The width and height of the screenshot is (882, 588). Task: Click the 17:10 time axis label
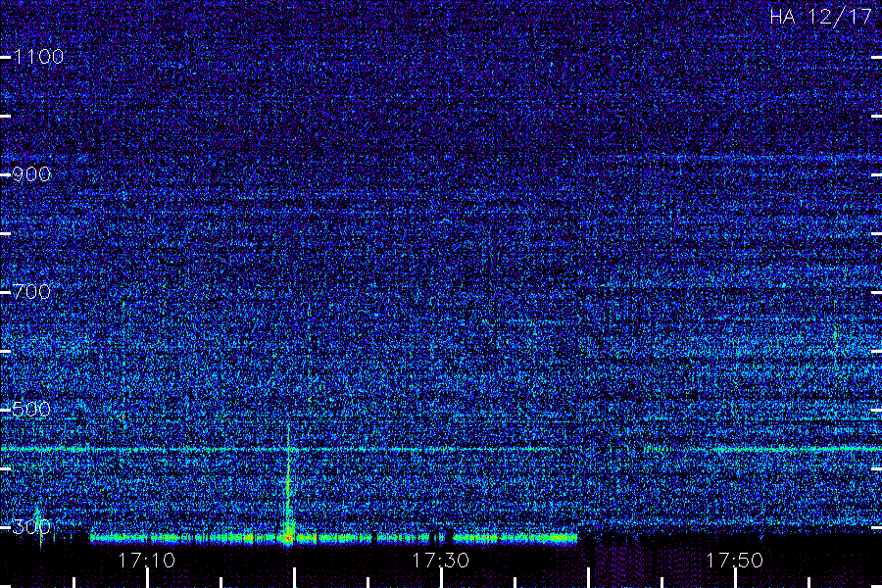[147, 561]
